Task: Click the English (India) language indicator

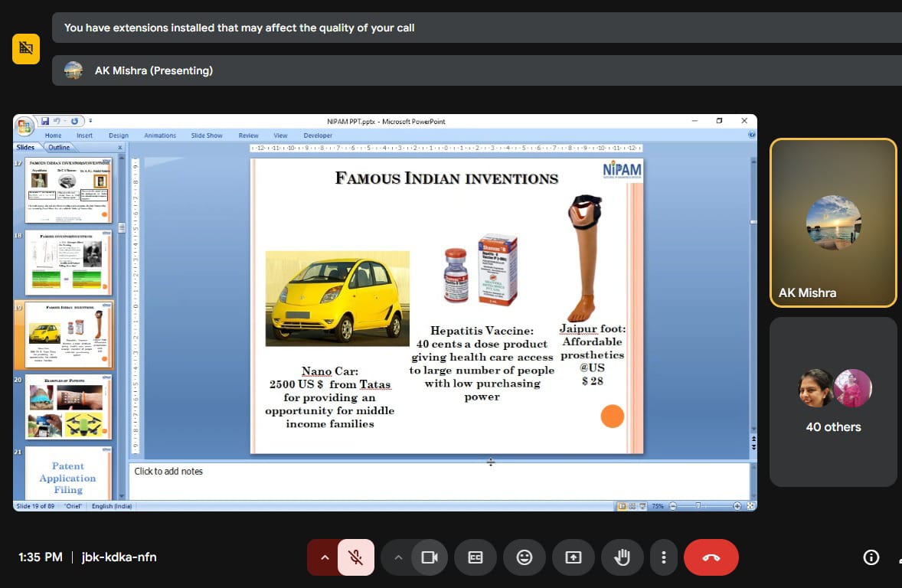Action: pyautogui.click(x=112, y=506)
